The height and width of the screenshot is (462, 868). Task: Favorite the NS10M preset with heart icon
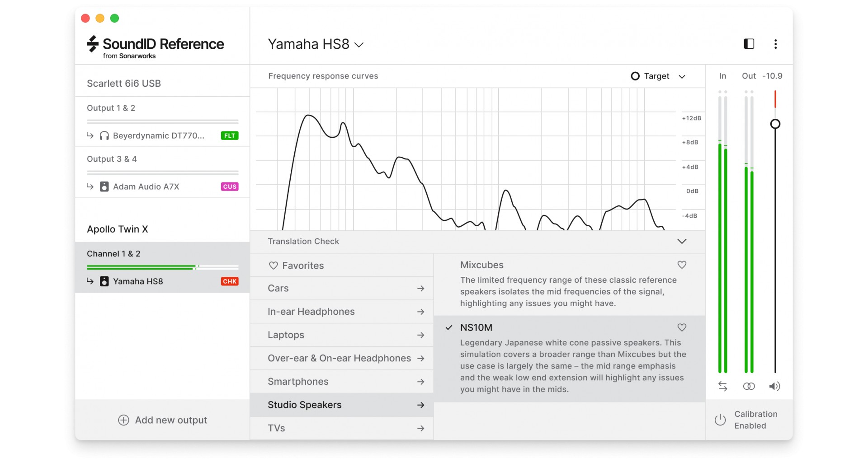tap(682, 327)
